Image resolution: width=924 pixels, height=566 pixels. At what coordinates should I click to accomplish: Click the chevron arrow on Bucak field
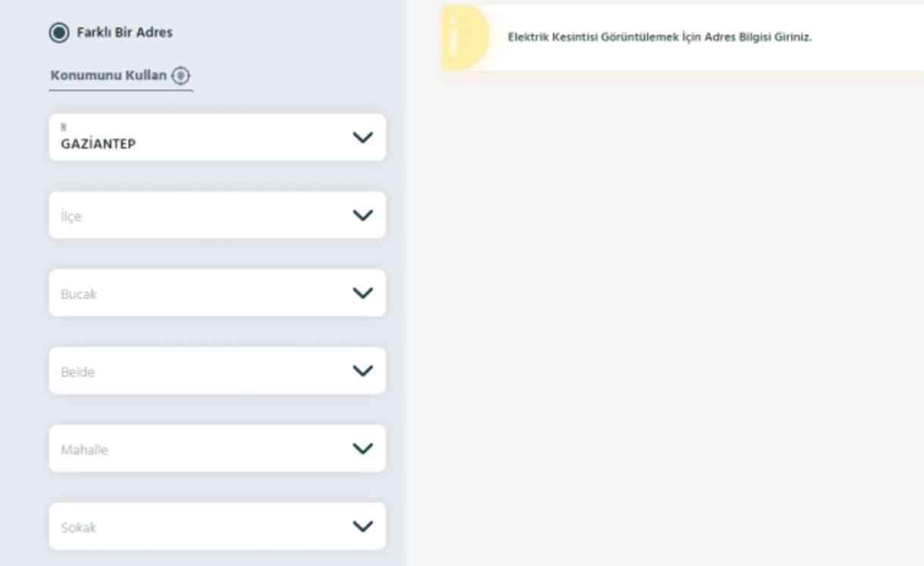[363, 292]
